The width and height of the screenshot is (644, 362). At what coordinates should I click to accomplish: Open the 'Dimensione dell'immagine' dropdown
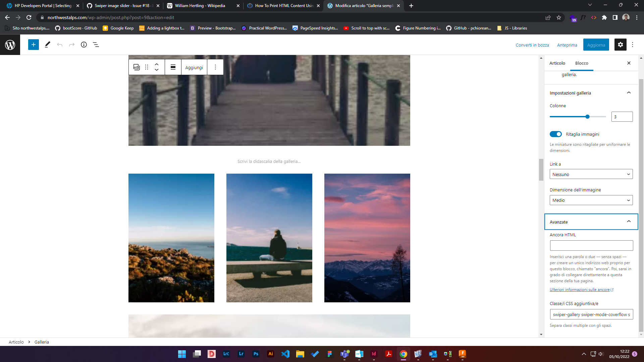[591, 200]
